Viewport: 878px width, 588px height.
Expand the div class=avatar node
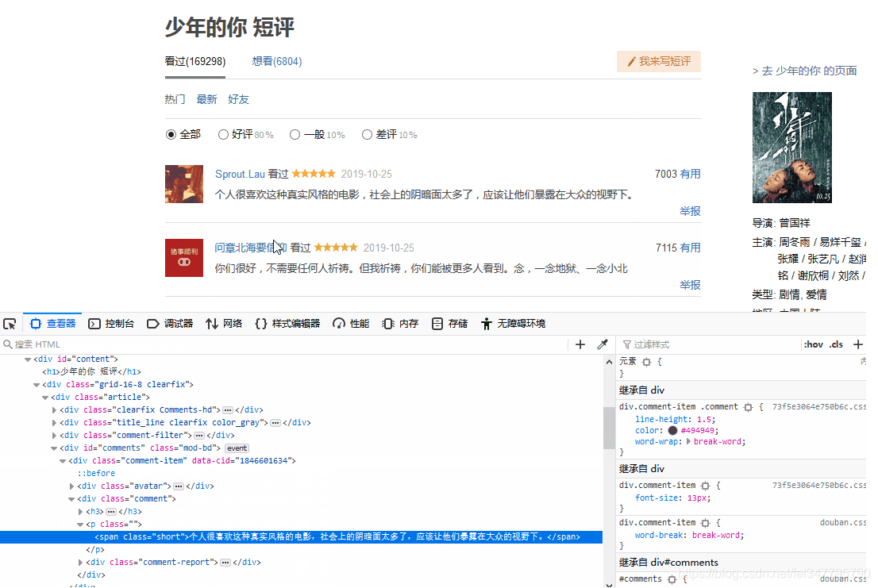71,485
